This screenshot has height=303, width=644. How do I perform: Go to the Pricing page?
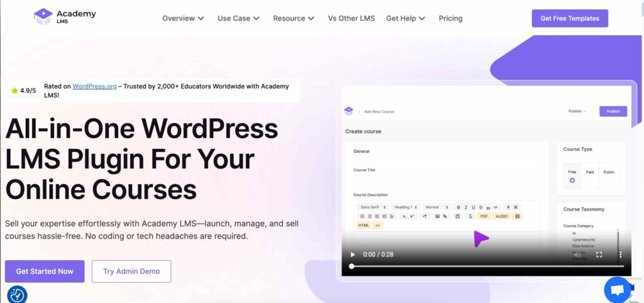(450, 18)
